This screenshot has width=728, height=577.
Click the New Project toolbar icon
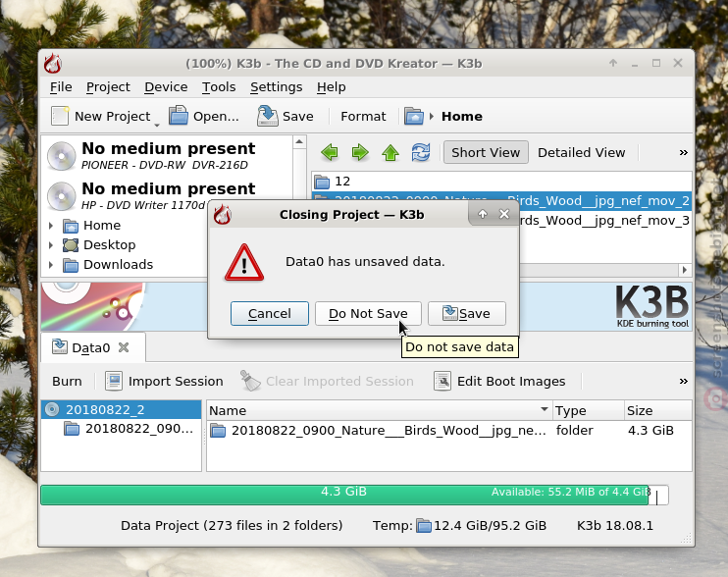pos(60,116)
